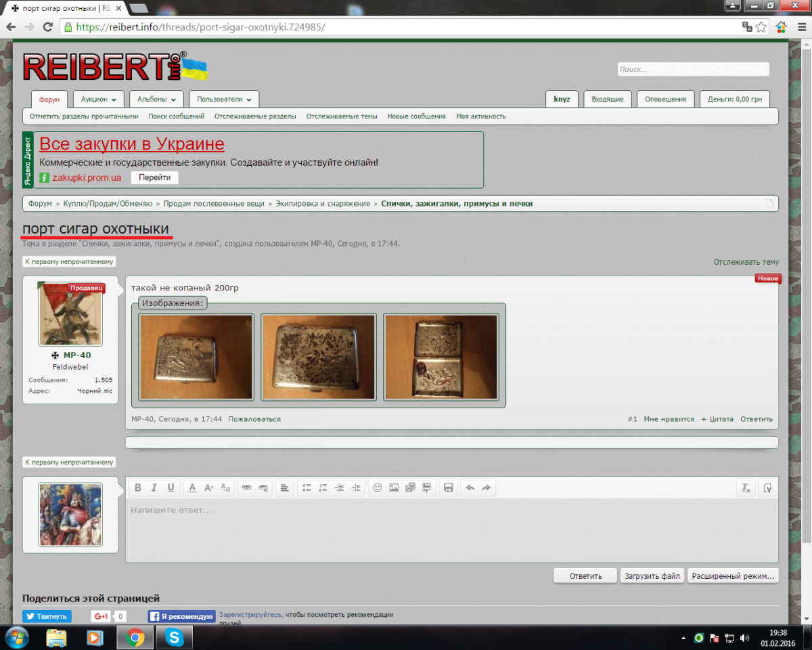Click the remove formatting icon
This screenshot has height=650, width=812.
point(746,487)
